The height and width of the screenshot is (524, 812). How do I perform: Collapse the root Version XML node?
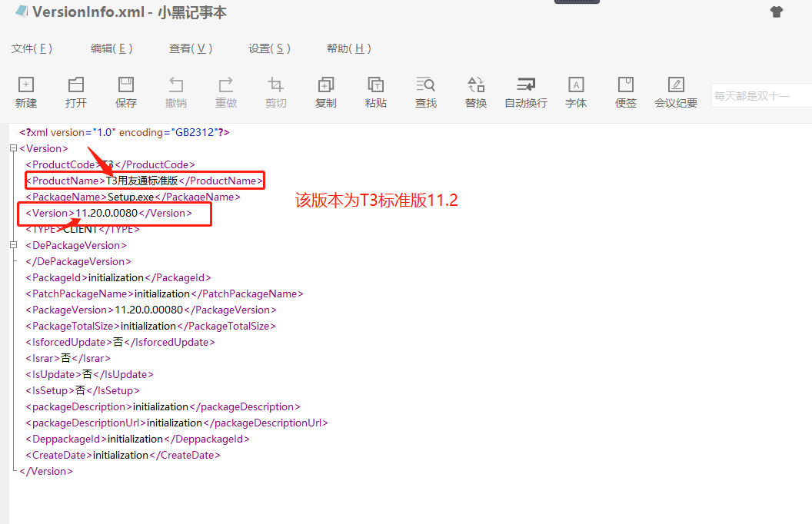[x=13, y=148]
